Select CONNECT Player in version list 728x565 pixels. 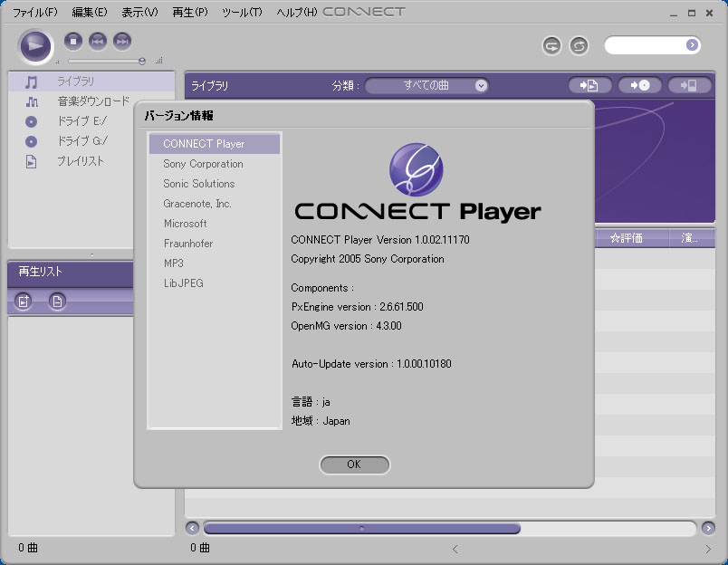215,144
